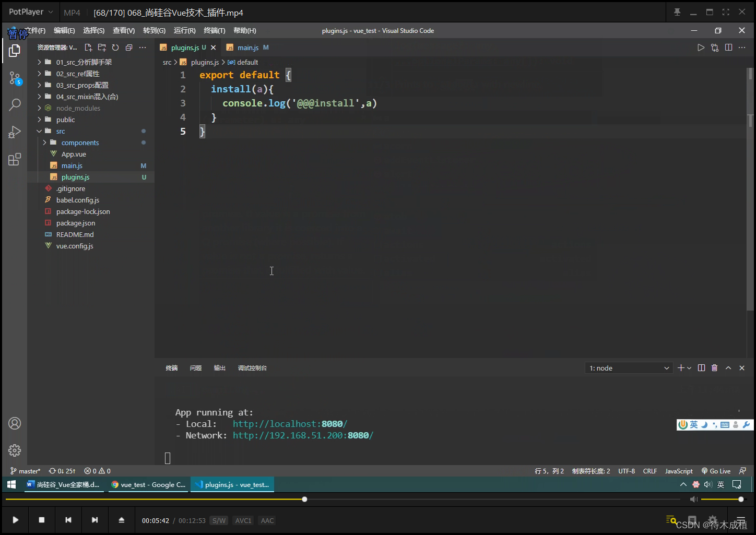
Task: Open the Explorer view in activity bar
Action: [x=15, y=51]
